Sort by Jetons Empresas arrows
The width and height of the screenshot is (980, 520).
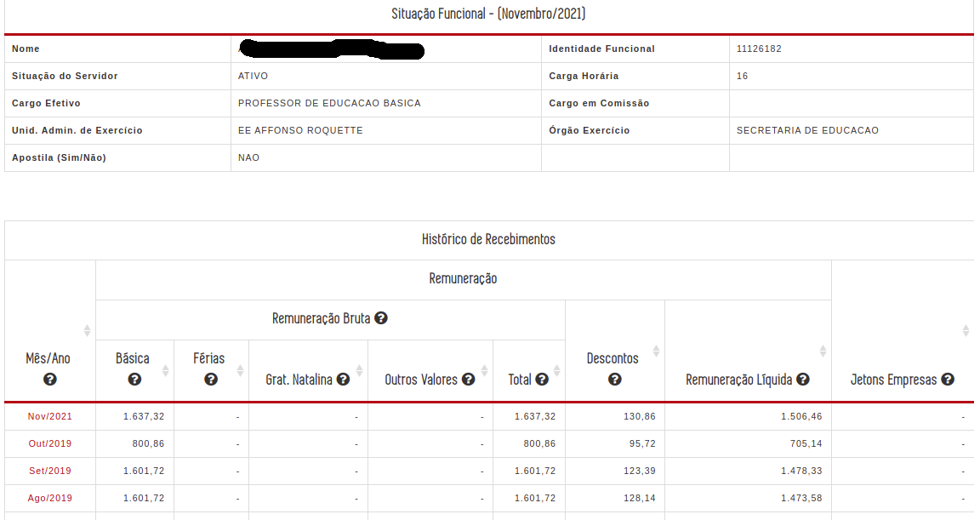pyautogui.click(x=966, y=330)
